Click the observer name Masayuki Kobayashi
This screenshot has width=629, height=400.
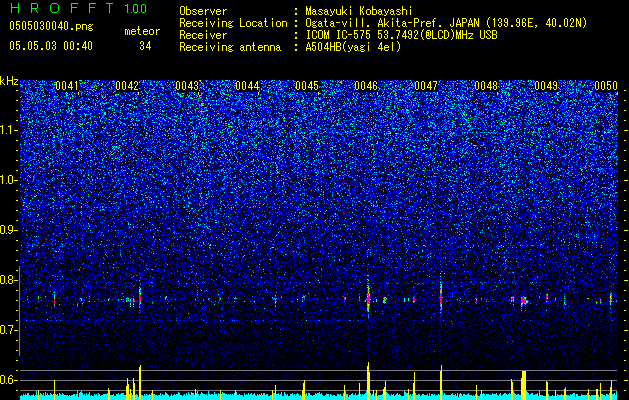(359, 11)
